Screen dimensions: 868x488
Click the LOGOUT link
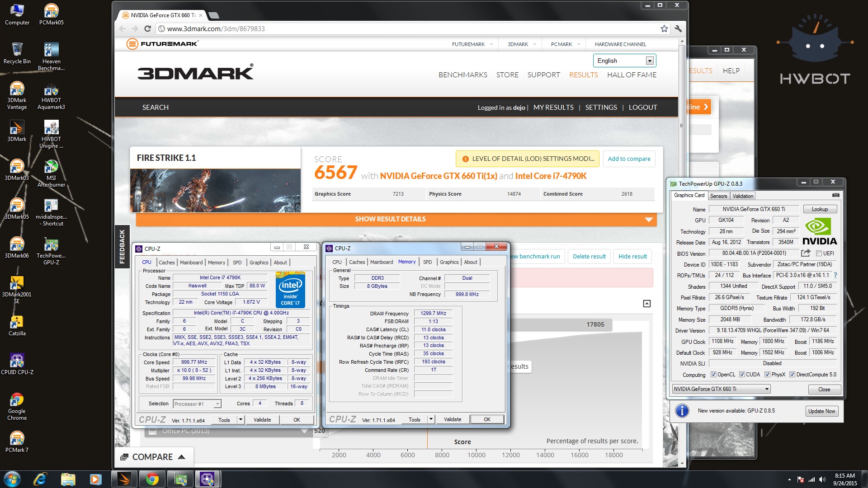click(642, 108)
